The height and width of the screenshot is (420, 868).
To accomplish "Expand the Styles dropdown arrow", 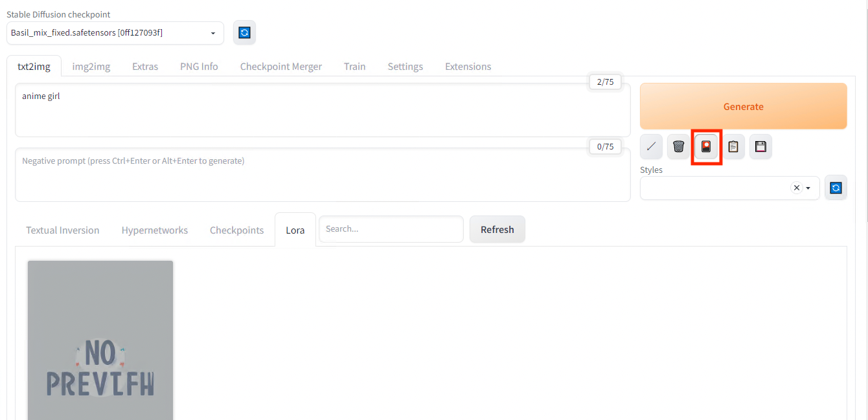I will click(x=808, y=188).
